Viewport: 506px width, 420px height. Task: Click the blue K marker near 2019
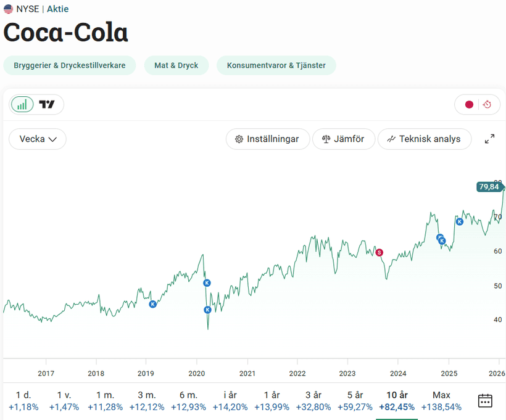click(153, 304)
